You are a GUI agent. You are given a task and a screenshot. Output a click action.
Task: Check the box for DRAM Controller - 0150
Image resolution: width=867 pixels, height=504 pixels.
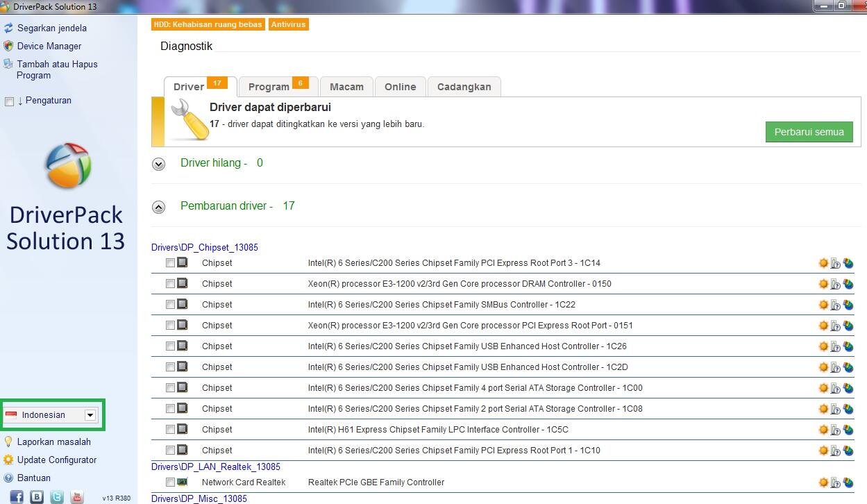pos(170,284)
